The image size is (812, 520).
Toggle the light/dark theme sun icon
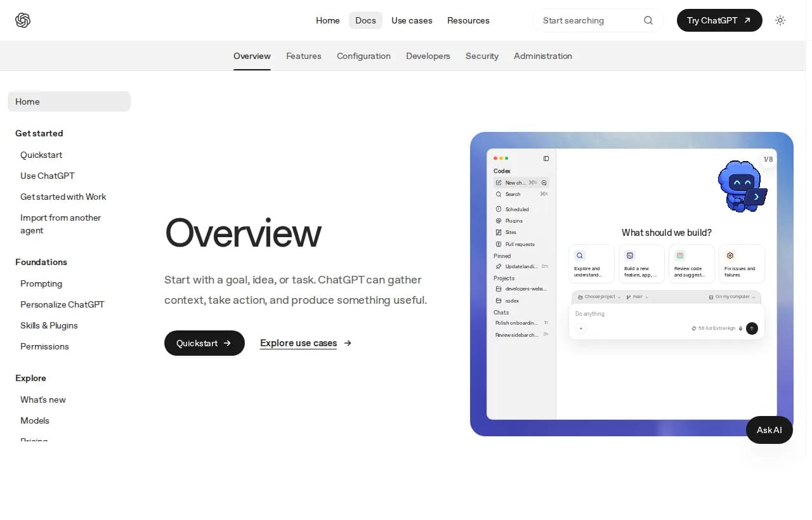780,20
